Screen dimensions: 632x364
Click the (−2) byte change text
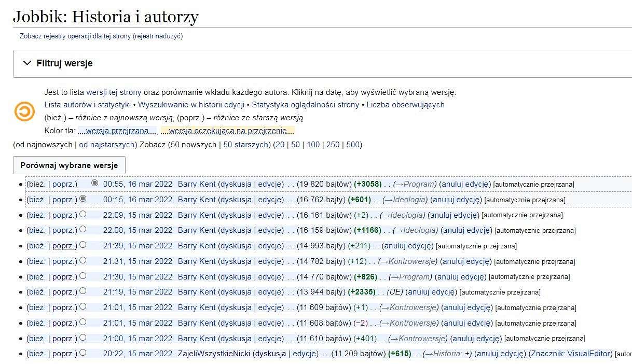tap(361, 323)
